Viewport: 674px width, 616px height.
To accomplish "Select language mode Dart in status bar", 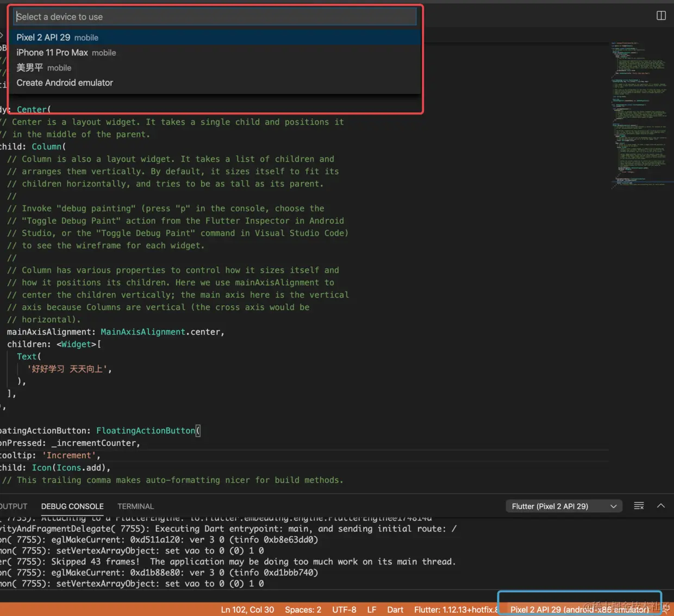I will (x=395, y=609).
